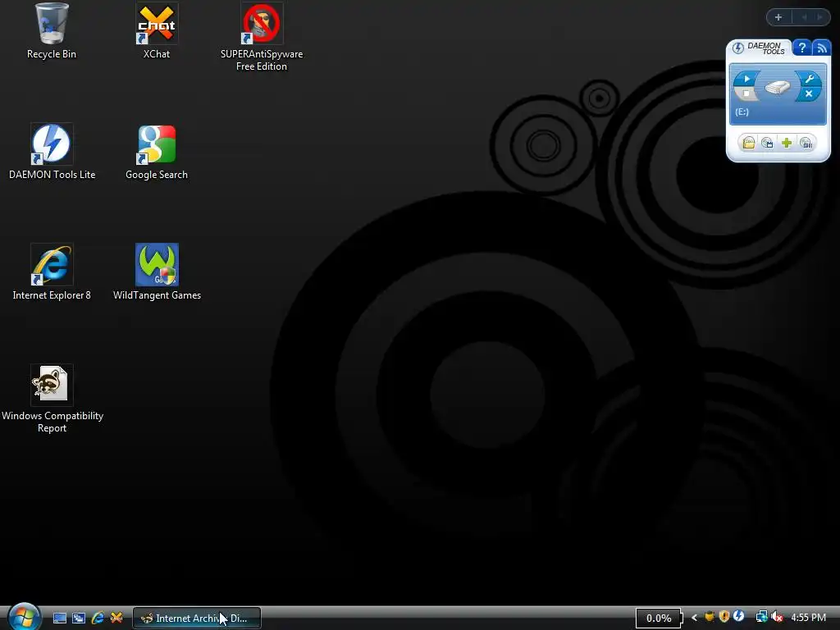Viewport: 840px width, 630px height.
Task: Click the network connection tray icon
Action: (761, 617)
